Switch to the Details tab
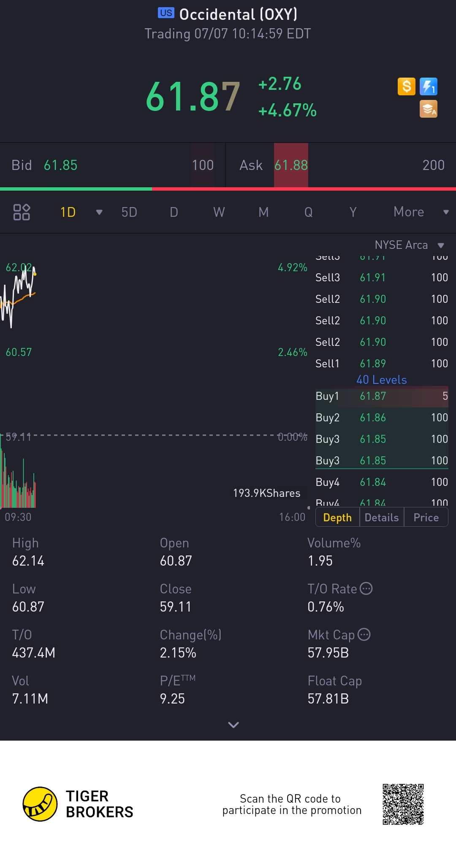The image size is (456, 868). (x=382, y=518)
